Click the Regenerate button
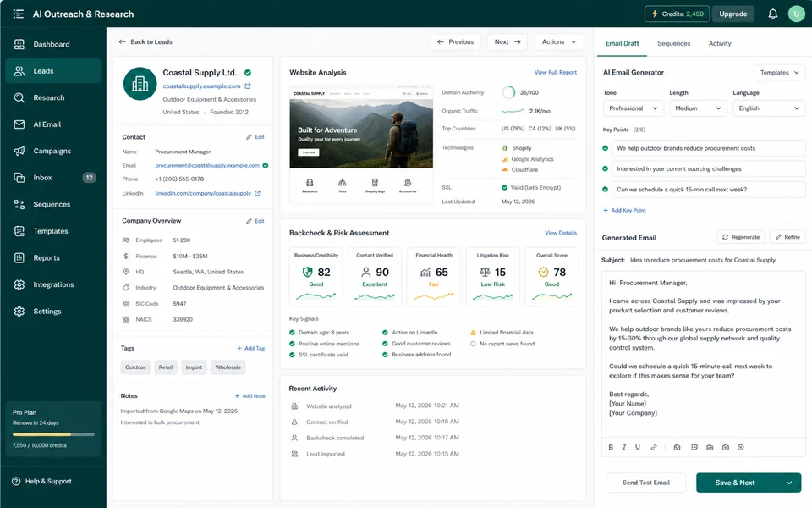Viewport: 812px width, 508px height. coord(741,237)
